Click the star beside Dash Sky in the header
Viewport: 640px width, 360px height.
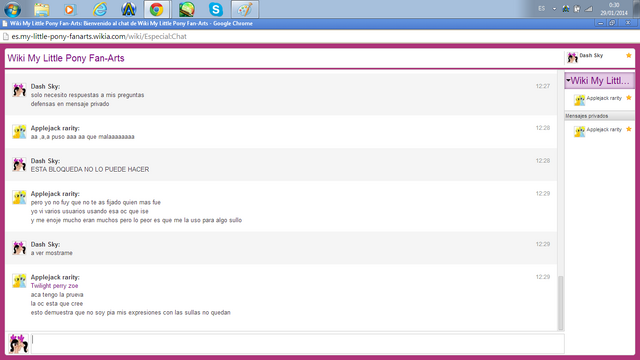point(629,55)
